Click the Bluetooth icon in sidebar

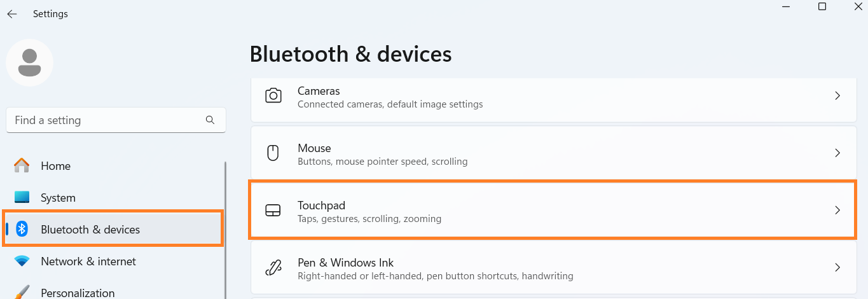[x=22, y=230]
